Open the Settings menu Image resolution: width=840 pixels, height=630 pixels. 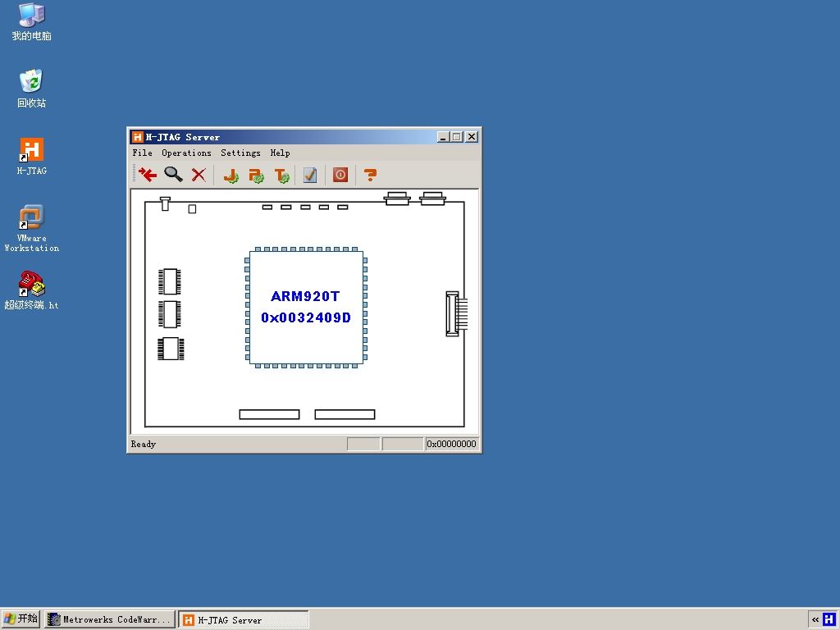pyautogui.click(x=240, y=153)
